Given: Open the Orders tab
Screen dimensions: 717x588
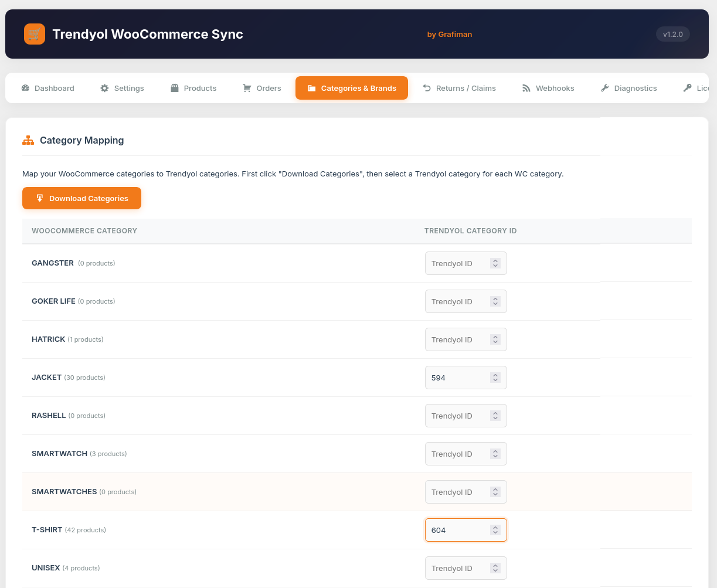Looking at the screenshot, I should click(262, 88).
